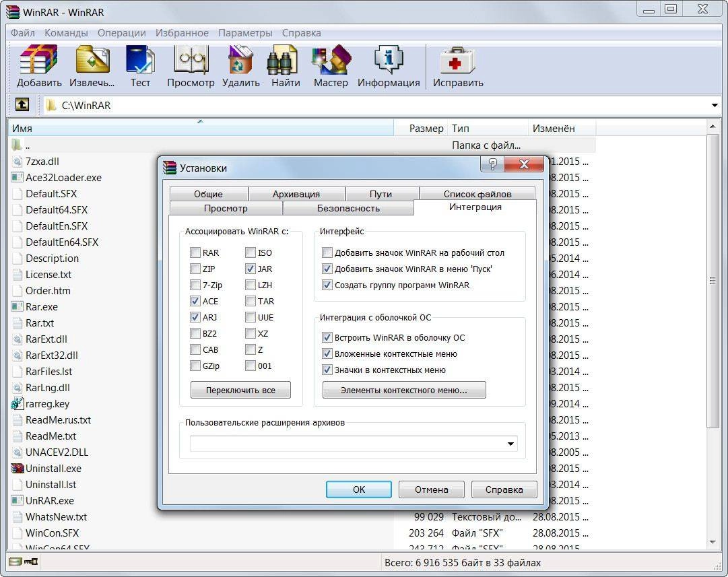The height and width of the screenshot is (577, 728).
Task: Launch the Мастер (Wizard) toolbar icon
Action: (331, 59)
